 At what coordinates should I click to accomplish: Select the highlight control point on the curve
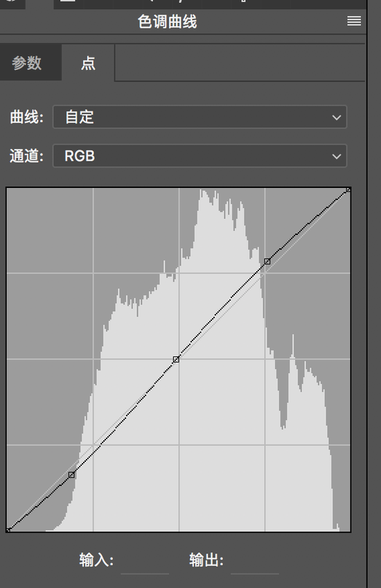(267, 261)
